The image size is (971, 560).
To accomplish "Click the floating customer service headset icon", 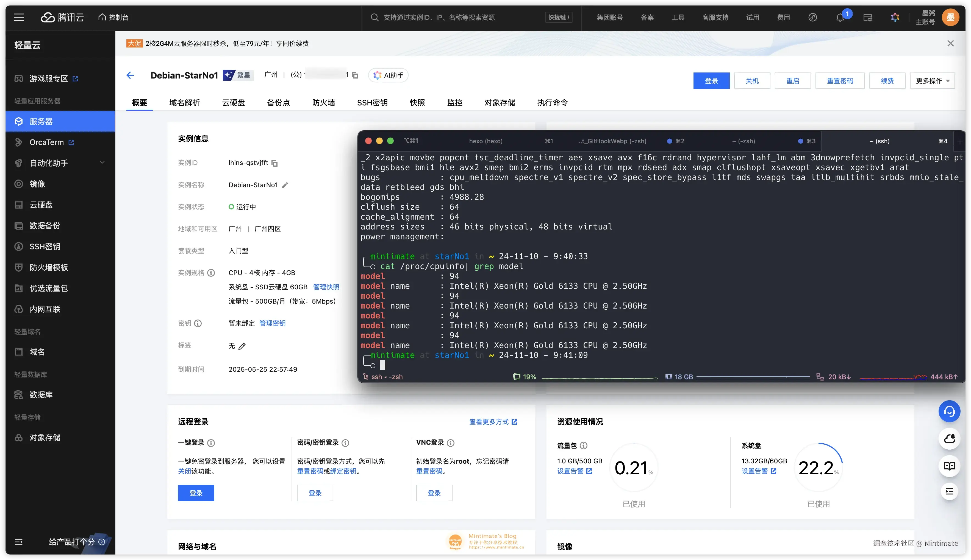I will coord(949,411).
